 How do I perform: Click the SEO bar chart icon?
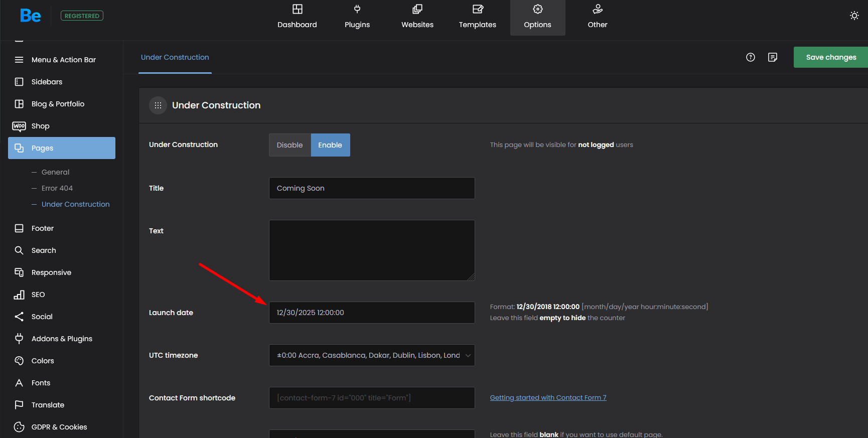(19, 295)
